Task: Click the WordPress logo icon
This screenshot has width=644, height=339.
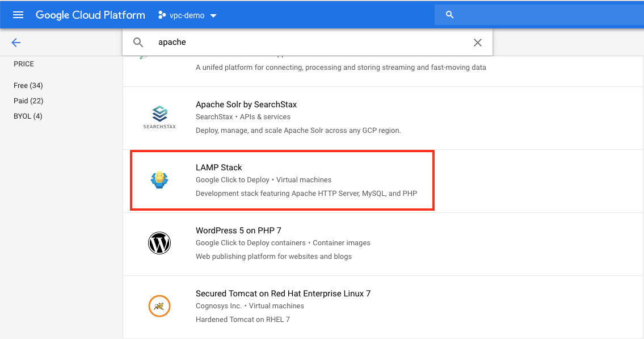Action: coord(159,243)
